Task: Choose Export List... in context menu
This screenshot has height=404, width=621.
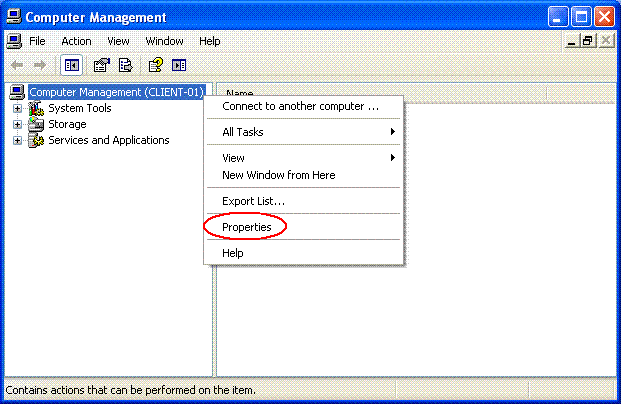Action: tap(303, 201)
